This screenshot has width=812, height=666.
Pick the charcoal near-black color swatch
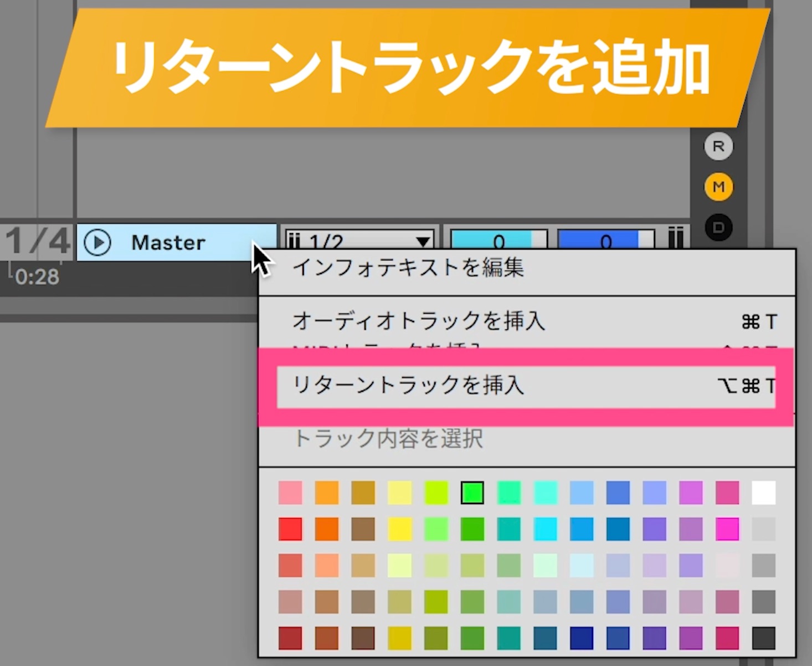coord(764,638)
